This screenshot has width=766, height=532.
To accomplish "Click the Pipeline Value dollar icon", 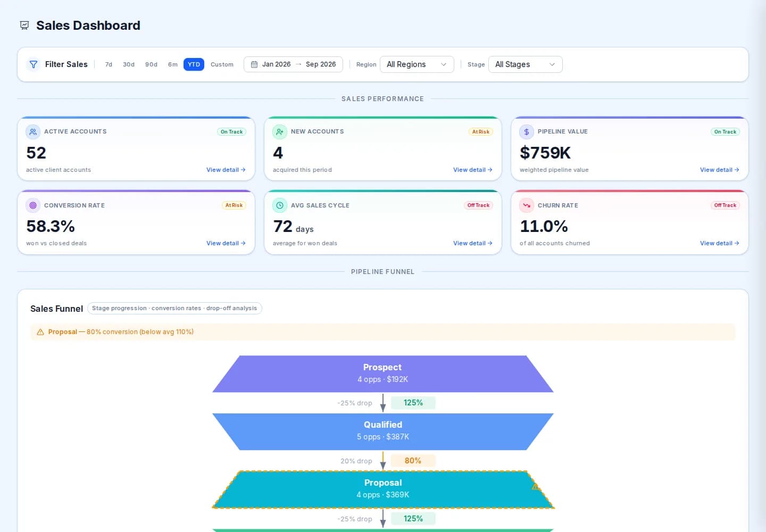I will 527,131.
